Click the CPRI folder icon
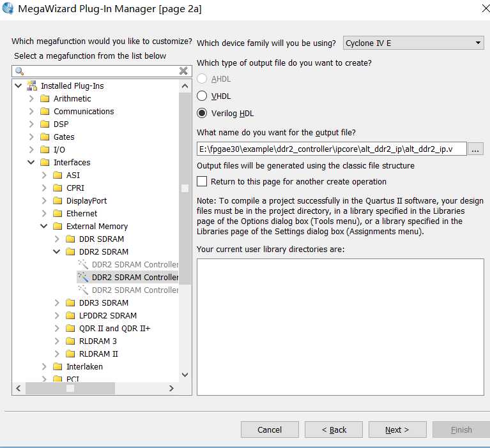This screenshot has width=490, height=448. pyautogui.click(x=57, y=188)
